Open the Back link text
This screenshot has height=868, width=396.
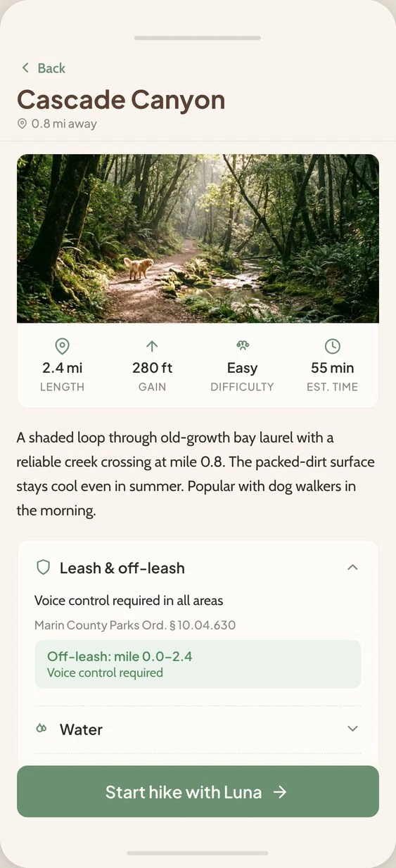(51, 68)
